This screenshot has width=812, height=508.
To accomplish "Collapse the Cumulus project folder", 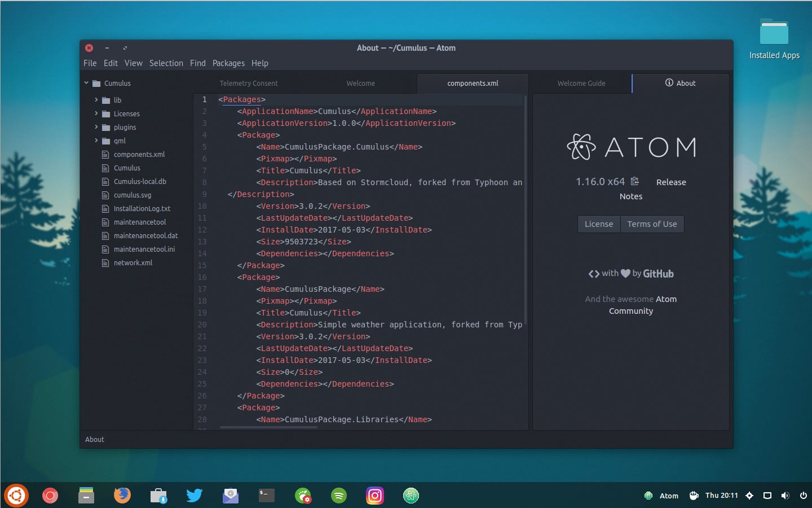I will (86, 82).
